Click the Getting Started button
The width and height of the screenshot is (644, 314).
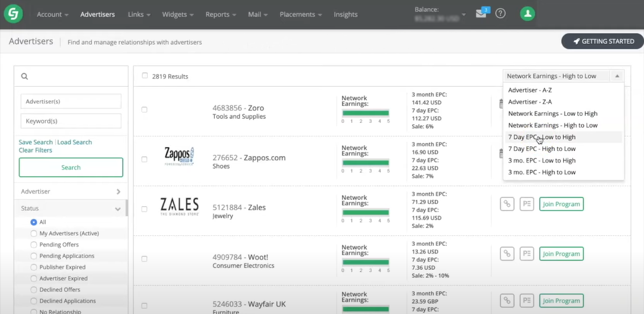pyautogui.click(x=603, y=41)
